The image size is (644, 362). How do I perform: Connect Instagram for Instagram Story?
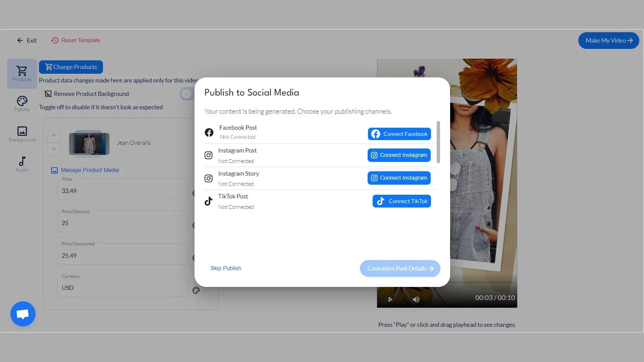[399, 178]
